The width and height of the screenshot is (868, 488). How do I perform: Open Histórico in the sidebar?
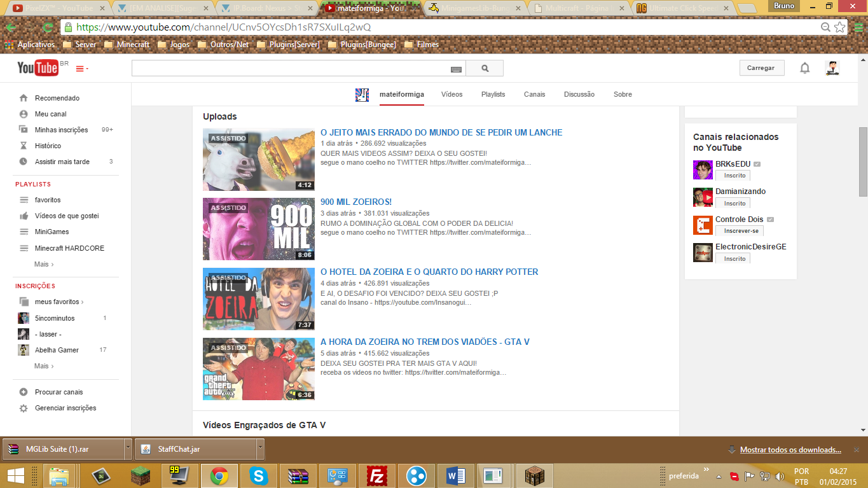tap(48, 146)
